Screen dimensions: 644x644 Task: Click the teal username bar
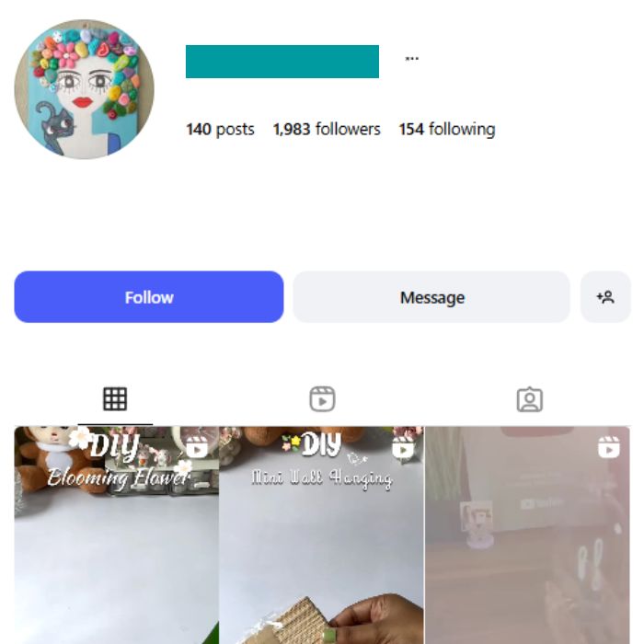(x=282, y=62)
